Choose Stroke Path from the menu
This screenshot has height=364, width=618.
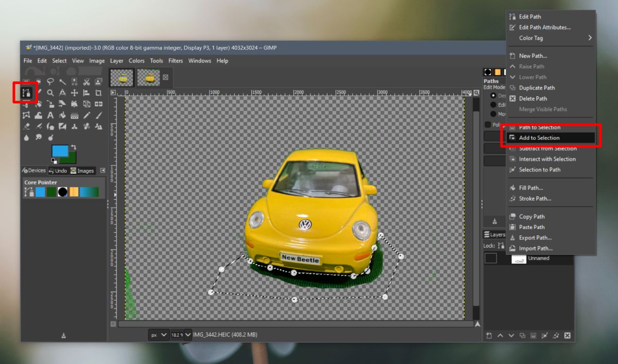coord(534,198)
